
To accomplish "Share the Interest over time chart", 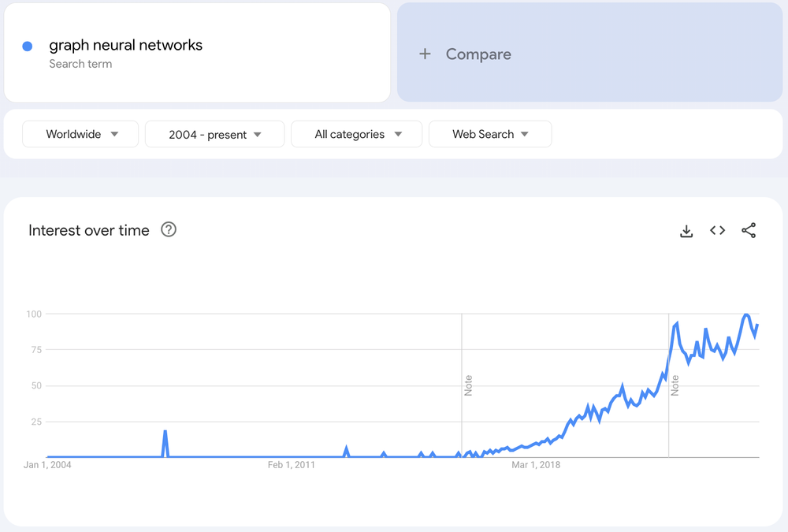I will click(749, 230).
